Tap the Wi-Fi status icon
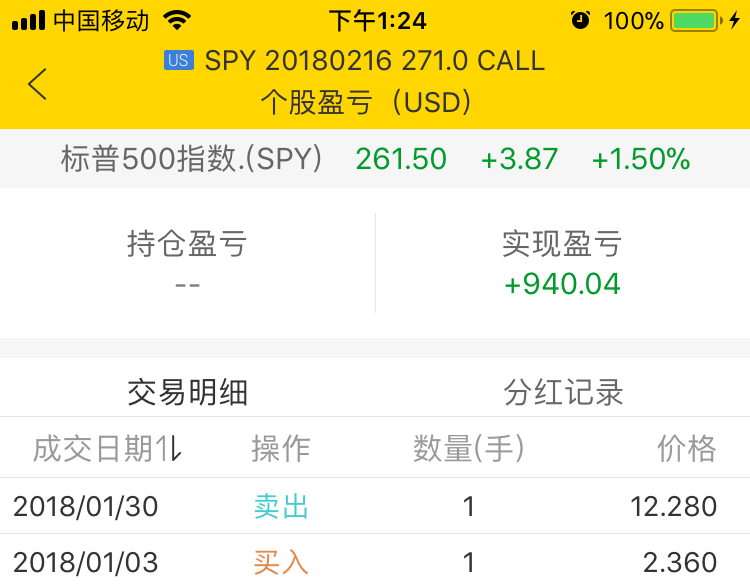This screenshot has width=750, height=586. [177, 21]
